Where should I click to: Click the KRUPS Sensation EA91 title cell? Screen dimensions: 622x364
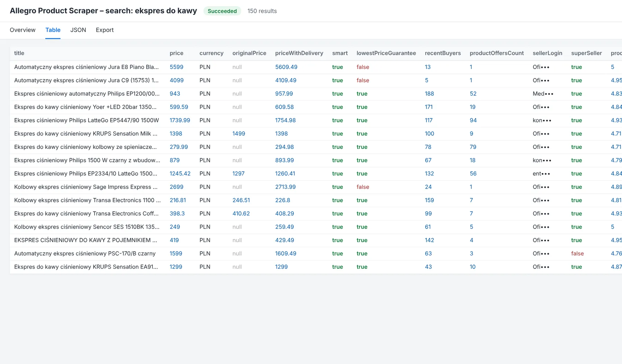pos(86,267)
